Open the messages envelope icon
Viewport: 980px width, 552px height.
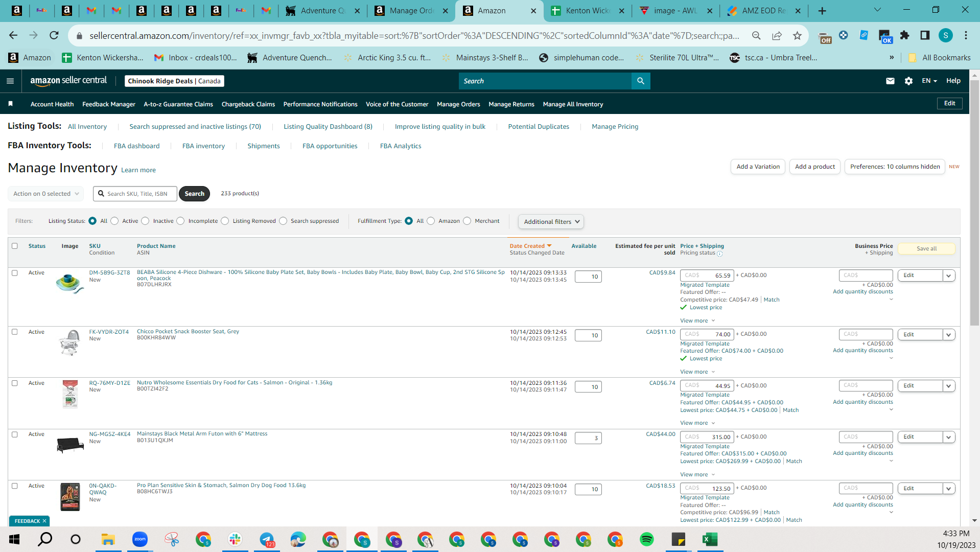point(890,81)
